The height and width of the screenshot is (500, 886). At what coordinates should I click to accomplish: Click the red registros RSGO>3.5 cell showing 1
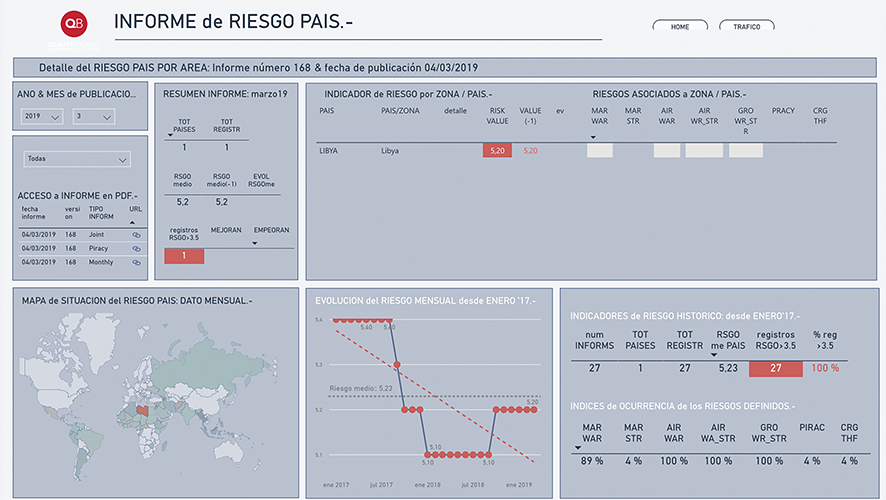[x=184, y=256]
